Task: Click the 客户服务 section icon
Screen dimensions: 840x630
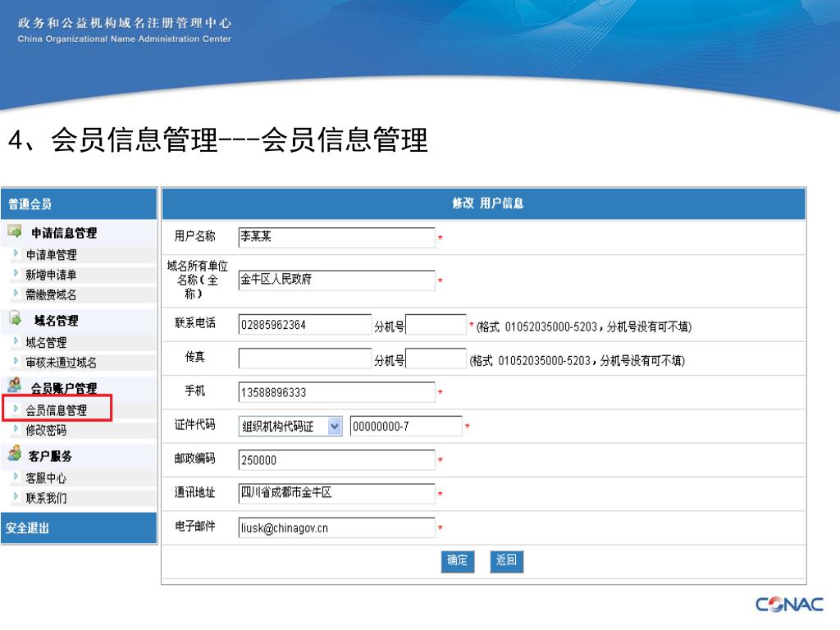Action: (x=15, y=454)
